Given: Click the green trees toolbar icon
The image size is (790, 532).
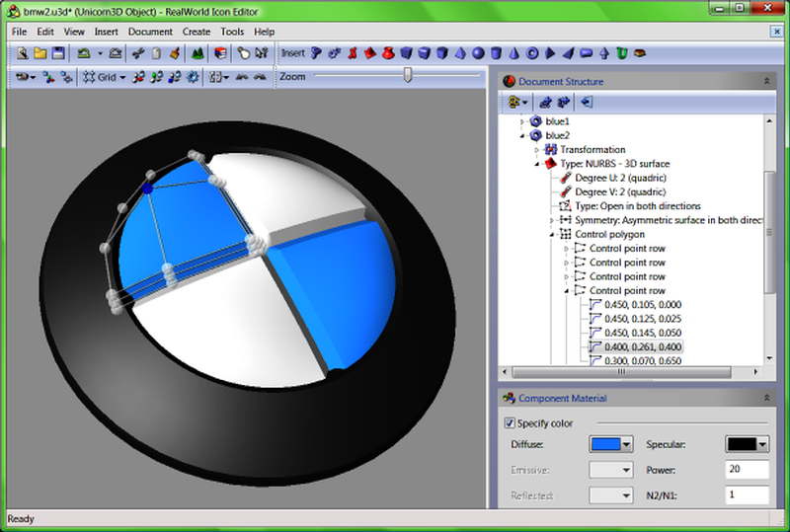Looking at the screenshot, I should [x=197, y=53].
